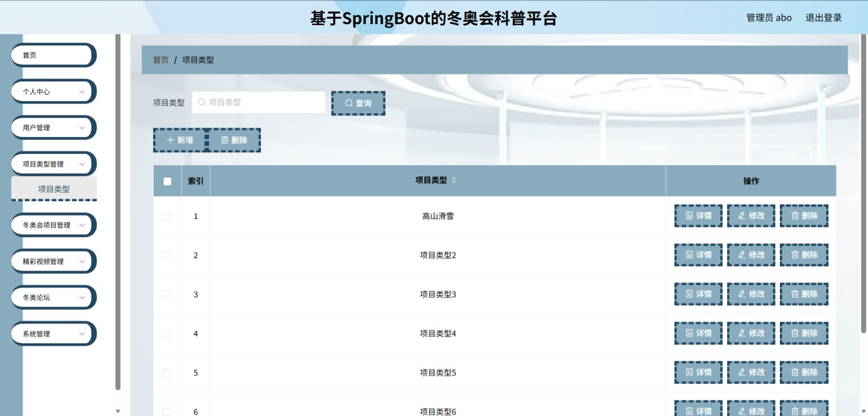Viewport: 868px width, 416px height.
Task: Click the 项目类型2 cell text
Action: pos(438,255)
